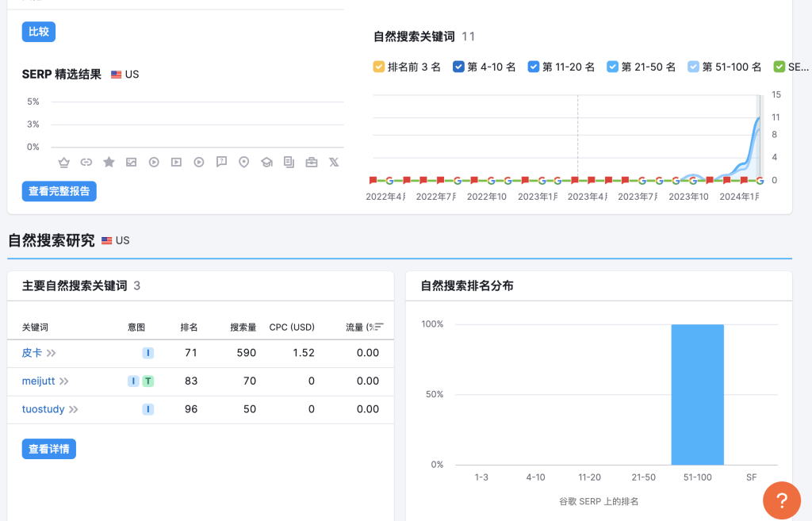This screenshot has height=521, width=812.
Task: Open the 皮卡 keyword link
Action: (x=32, y=353)
